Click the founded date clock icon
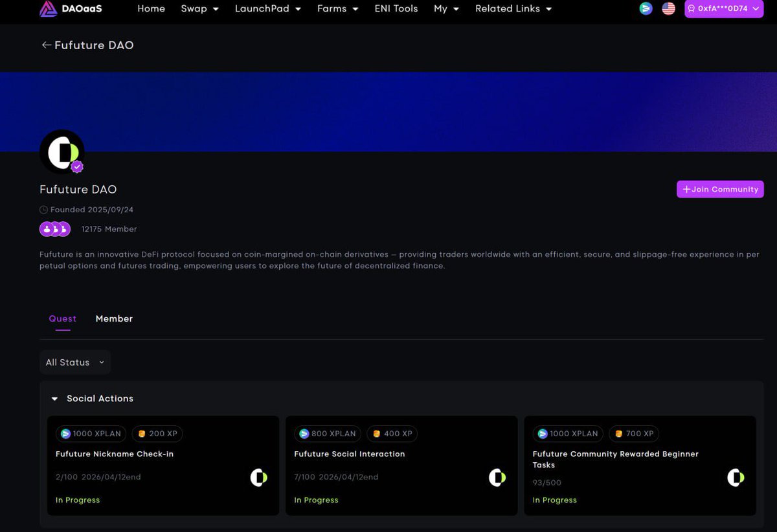 43,209
